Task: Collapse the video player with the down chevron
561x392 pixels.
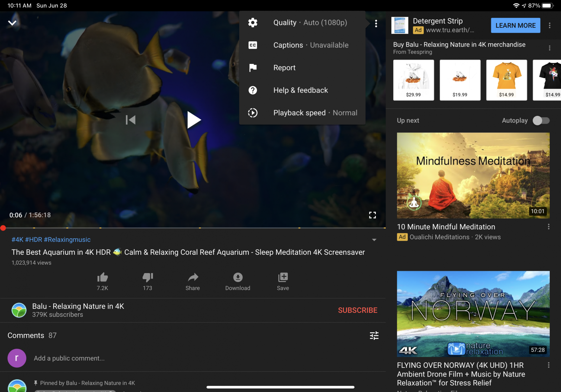Action: coord(12,23)
